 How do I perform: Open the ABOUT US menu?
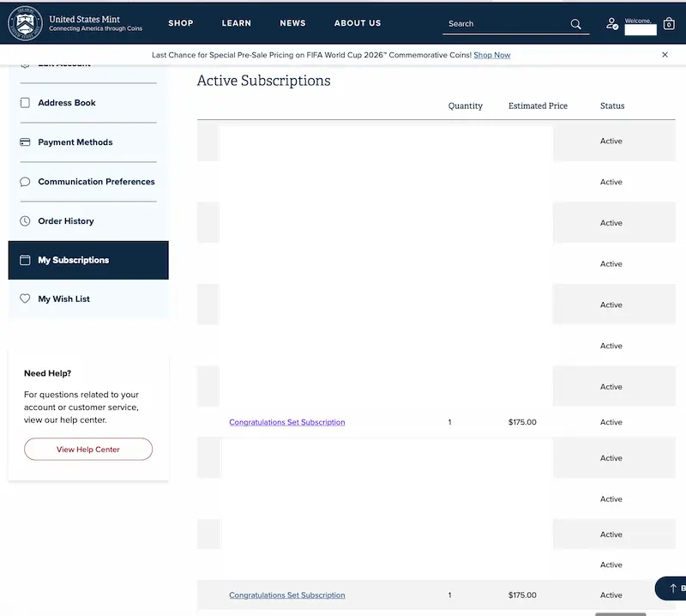[358, 23]
